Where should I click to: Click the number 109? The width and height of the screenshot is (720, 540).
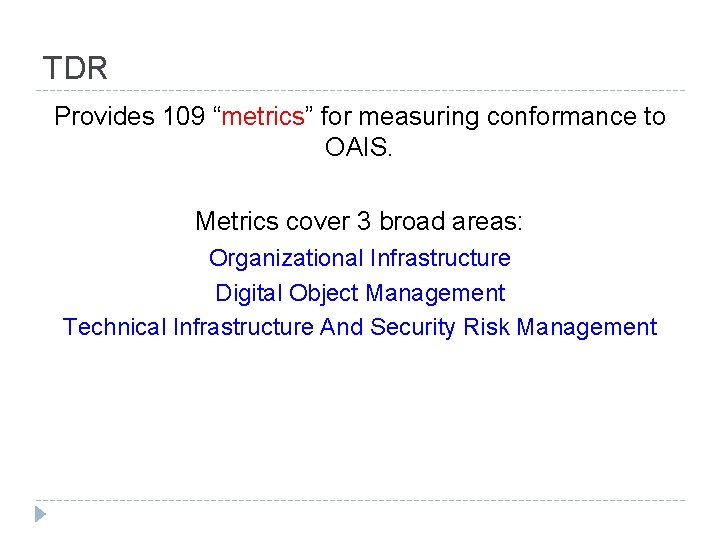[x=184, y=116]
